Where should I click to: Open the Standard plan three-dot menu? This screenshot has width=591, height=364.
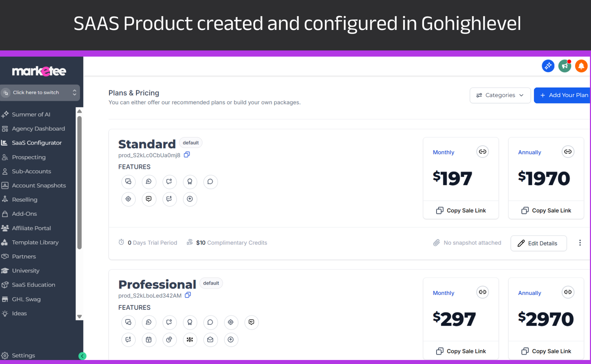[x=580, y=243]
